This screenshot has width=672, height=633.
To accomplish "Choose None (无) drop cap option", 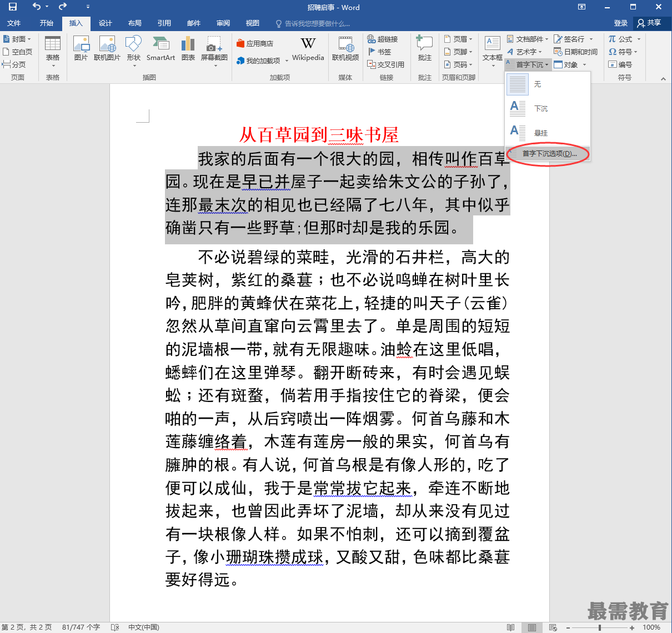I will [x=548, y=84].
